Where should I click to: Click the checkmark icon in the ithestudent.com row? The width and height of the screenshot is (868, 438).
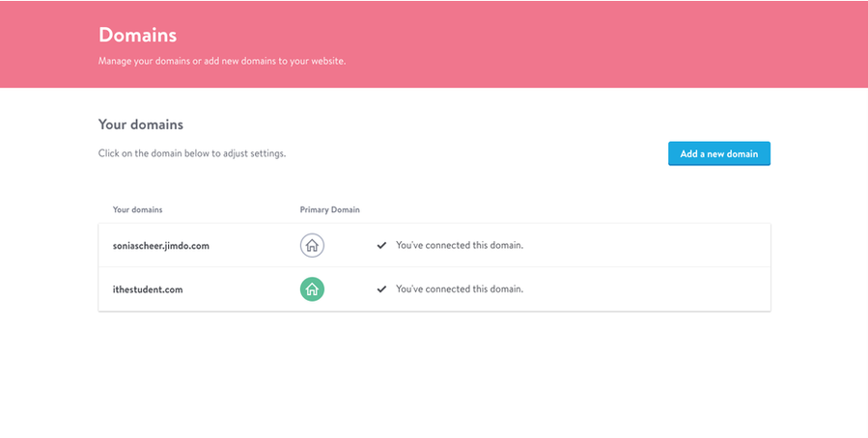click(381, 289)
